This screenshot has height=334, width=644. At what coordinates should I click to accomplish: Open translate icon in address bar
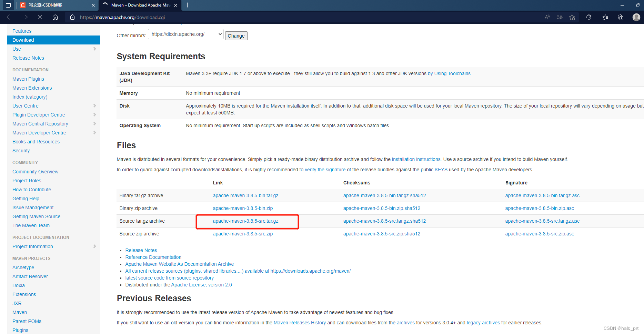[560, 17]
